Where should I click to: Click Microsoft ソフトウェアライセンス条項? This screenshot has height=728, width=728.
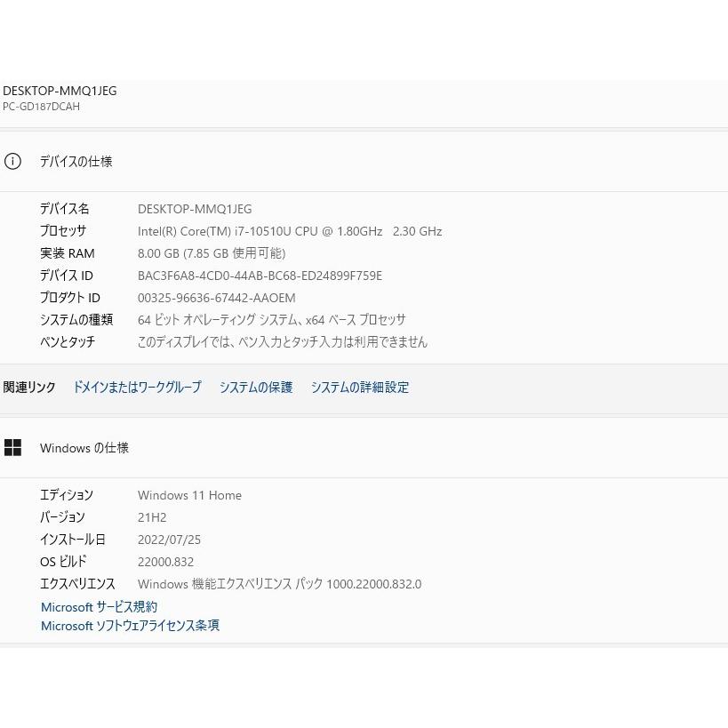coord(130,626)
